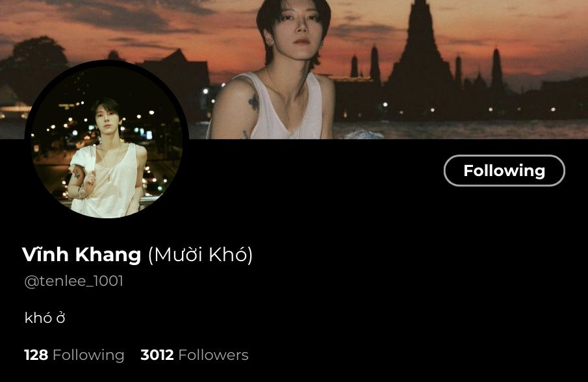Open the 3012 Followers list
Image resolution: width=588 pixels, height=382 pixels.
click(195, 355)
